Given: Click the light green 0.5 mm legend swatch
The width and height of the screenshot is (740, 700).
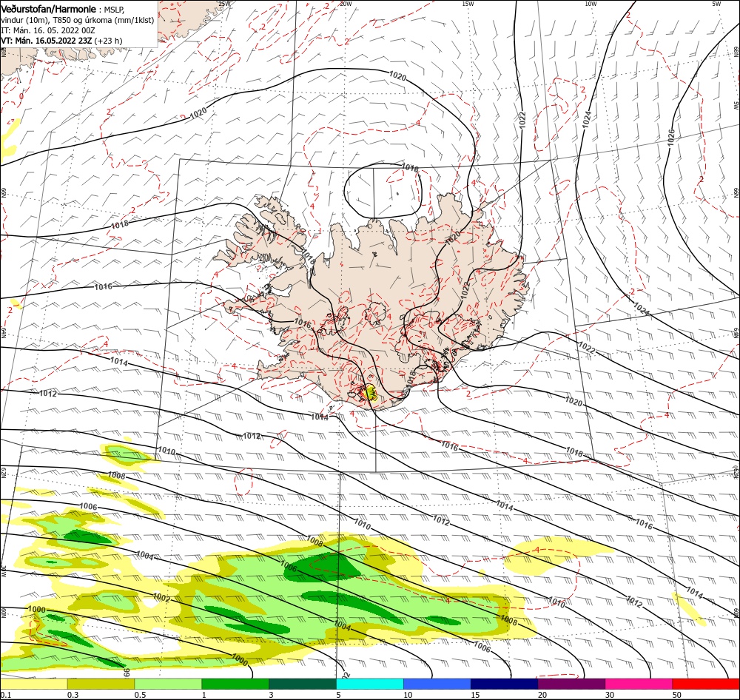Looking at the screenshot, I should tap(168, 684).
